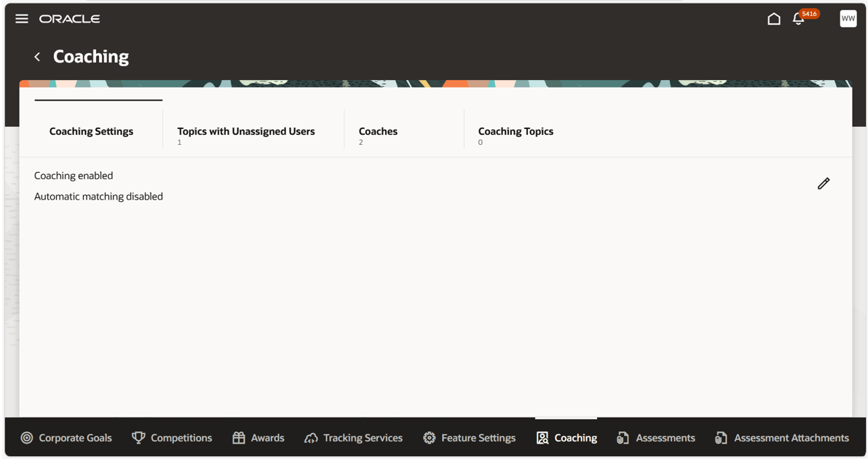Click the Tracking Services cloud icon
This screenshot has height=459, width=868.
click(x=311, y=438)
